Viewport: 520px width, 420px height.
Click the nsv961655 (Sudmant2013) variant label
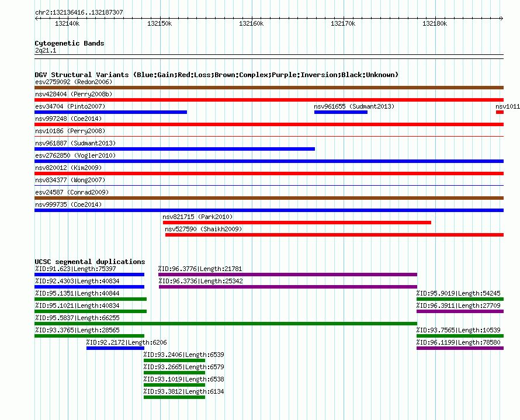tap(354, 106)
